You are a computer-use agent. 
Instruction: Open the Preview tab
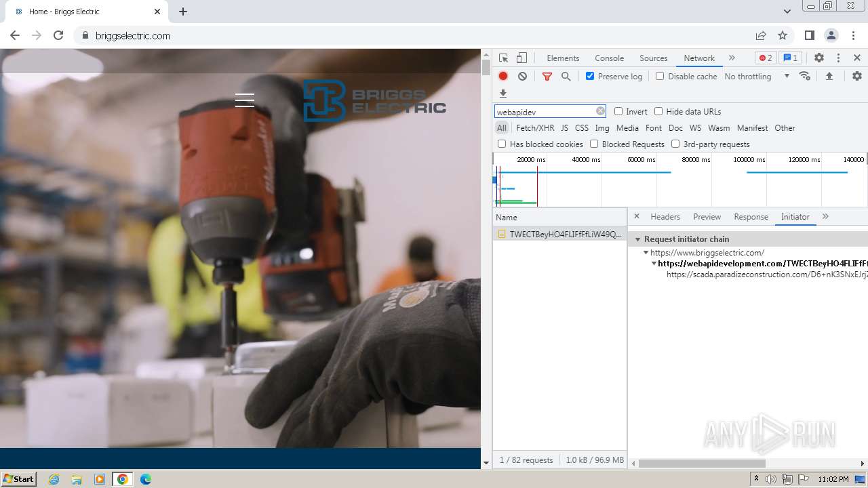pos(707,217)
